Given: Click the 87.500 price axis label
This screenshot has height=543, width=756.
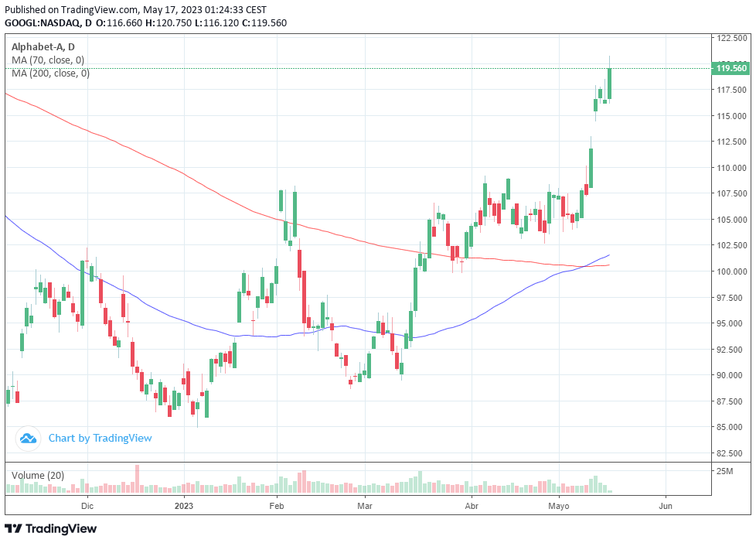Looking at the screenshot, I should tap(731, 401).
